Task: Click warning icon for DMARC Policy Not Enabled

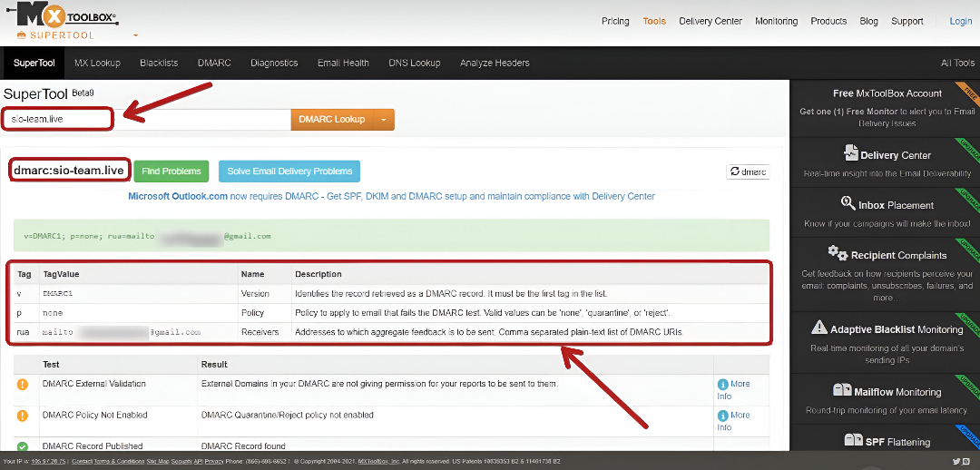Action: [23, 416]
